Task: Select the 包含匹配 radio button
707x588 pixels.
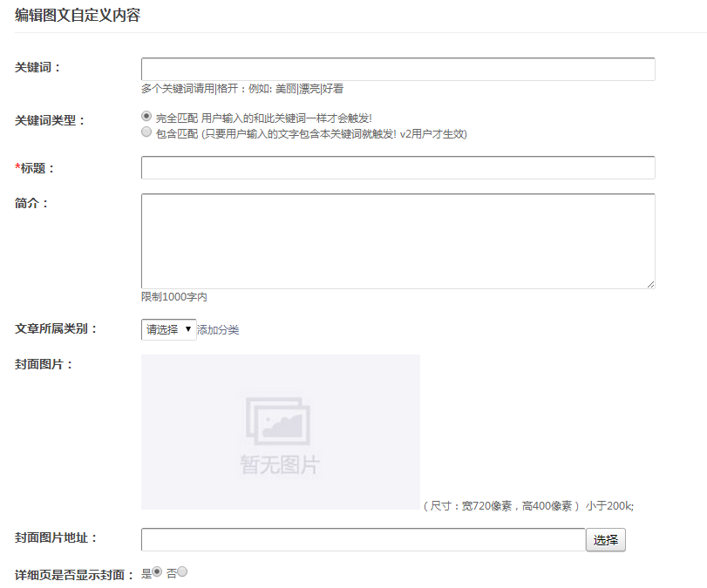Action: pos(146,132)
